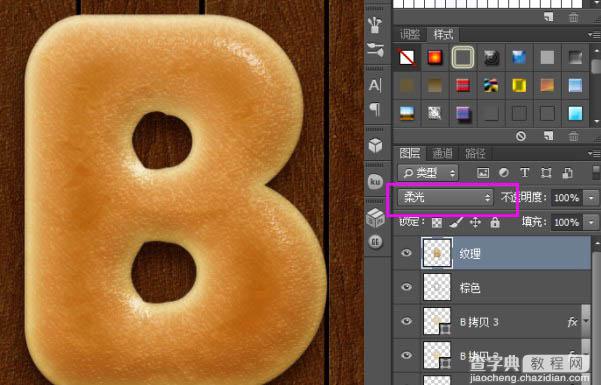
Task: Open the Paragraph panel icon
Action: (375, 110)
